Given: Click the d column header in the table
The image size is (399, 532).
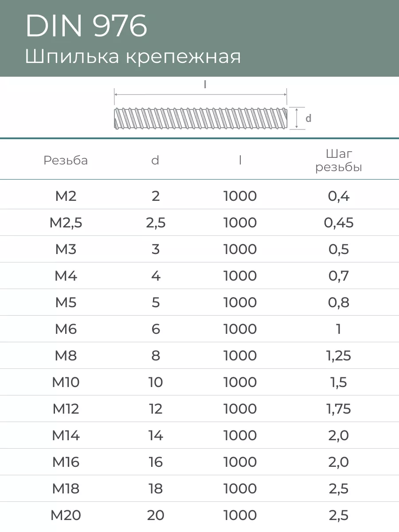Looking at the screenshot, I should pos(155,160).
